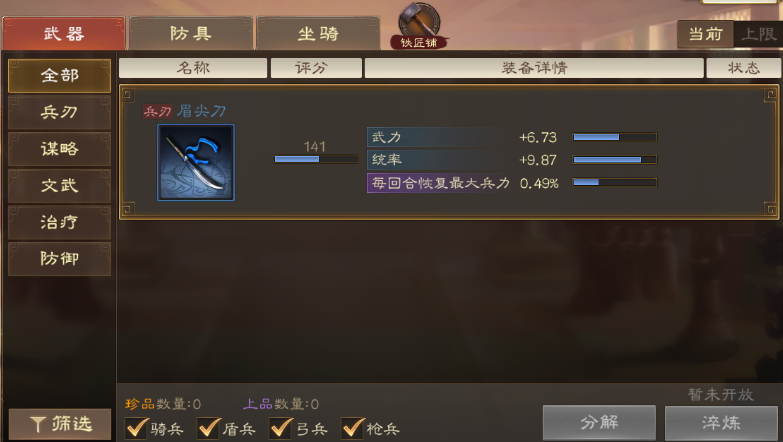
Task: Choose the 谋略 category in sidebar
Action: point(59,149)
